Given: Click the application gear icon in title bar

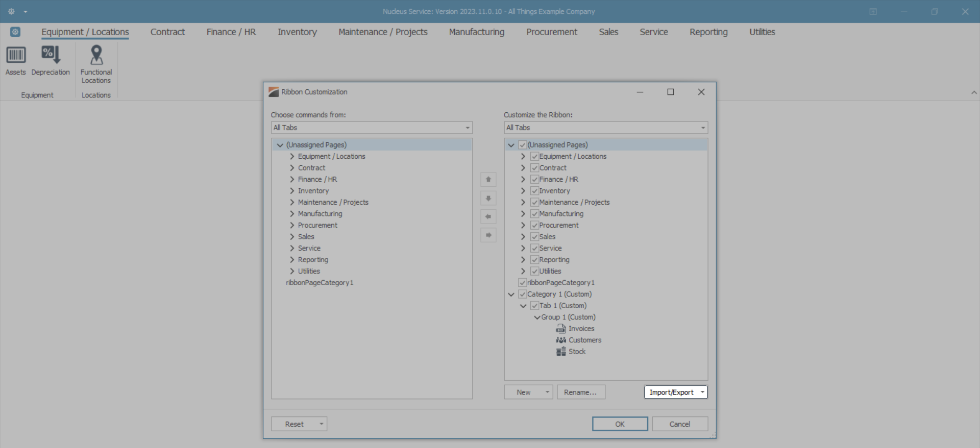Looking at the screenshot, I should 11,11.
